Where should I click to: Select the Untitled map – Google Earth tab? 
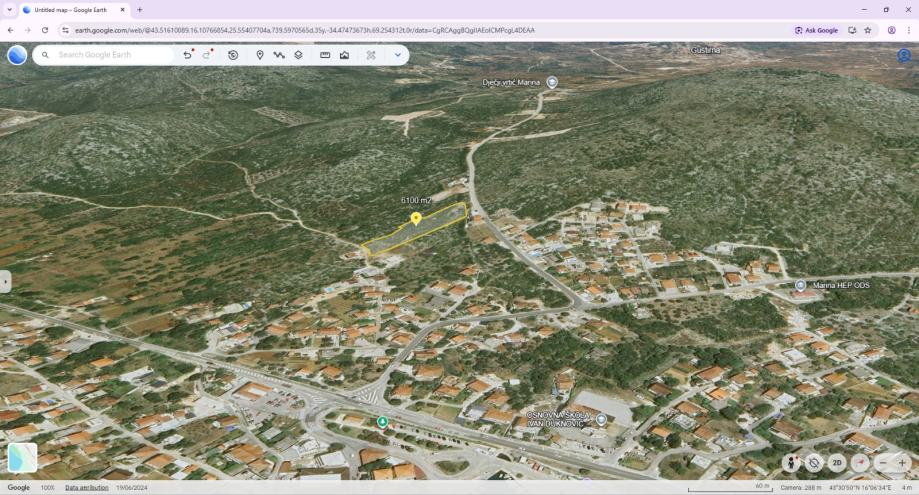[74, 10]
